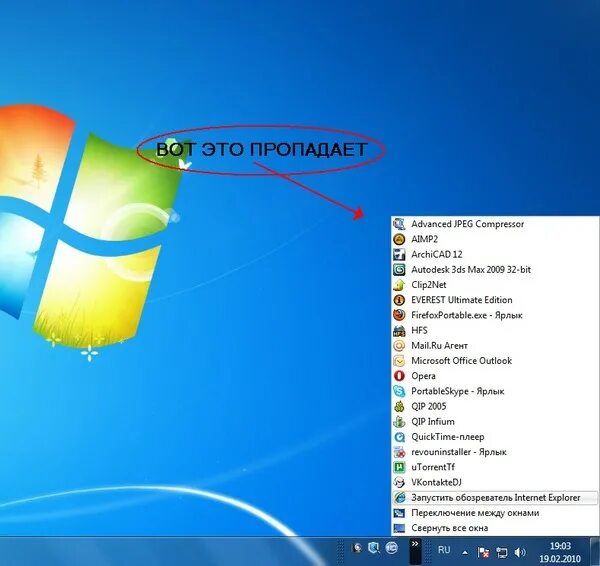Launch QuickTime-плеер
This screenshot has width=600, height=566.
(x=495, y=437)
